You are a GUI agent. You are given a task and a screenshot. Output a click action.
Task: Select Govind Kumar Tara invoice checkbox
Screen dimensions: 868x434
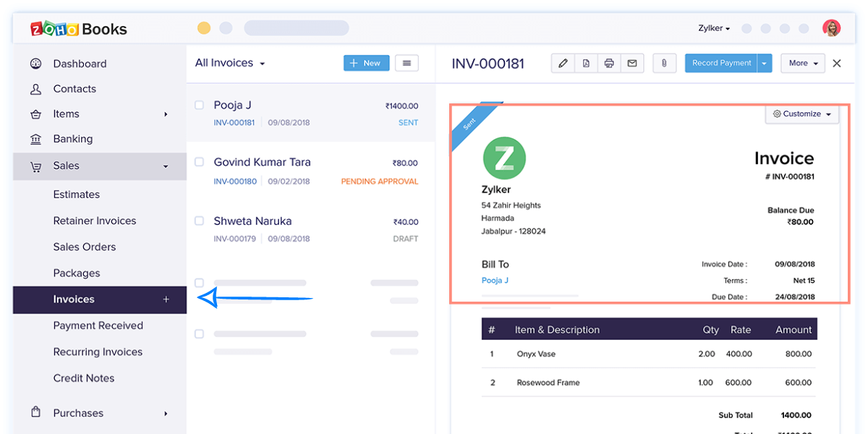coord(199,162)
